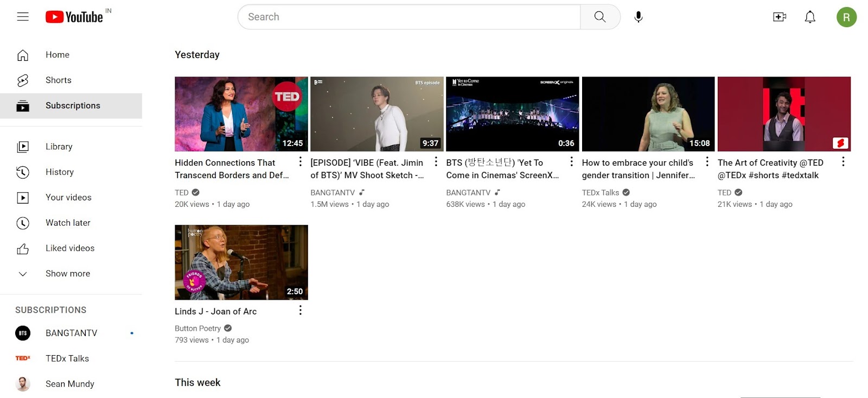Click the TEDx Talks channel logo
Image resolution: width=868 pixels, height=398 pixels.
tap(23, 358)
